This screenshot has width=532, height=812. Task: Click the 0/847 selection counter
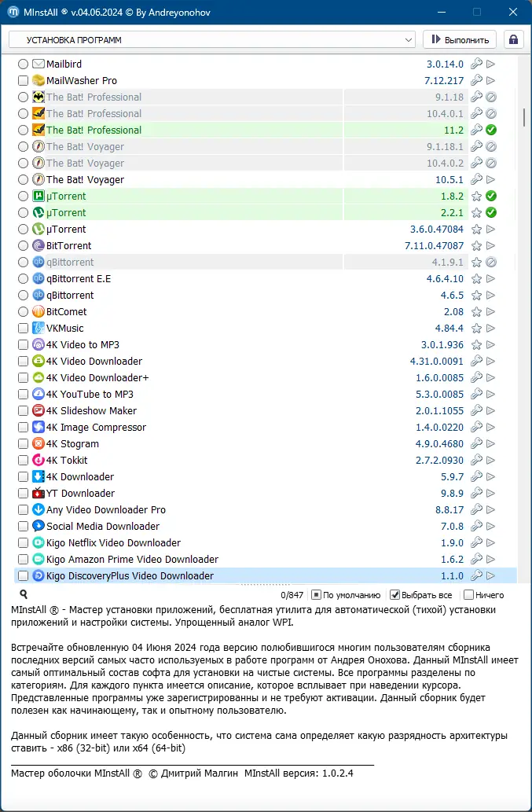pos(292,595)
